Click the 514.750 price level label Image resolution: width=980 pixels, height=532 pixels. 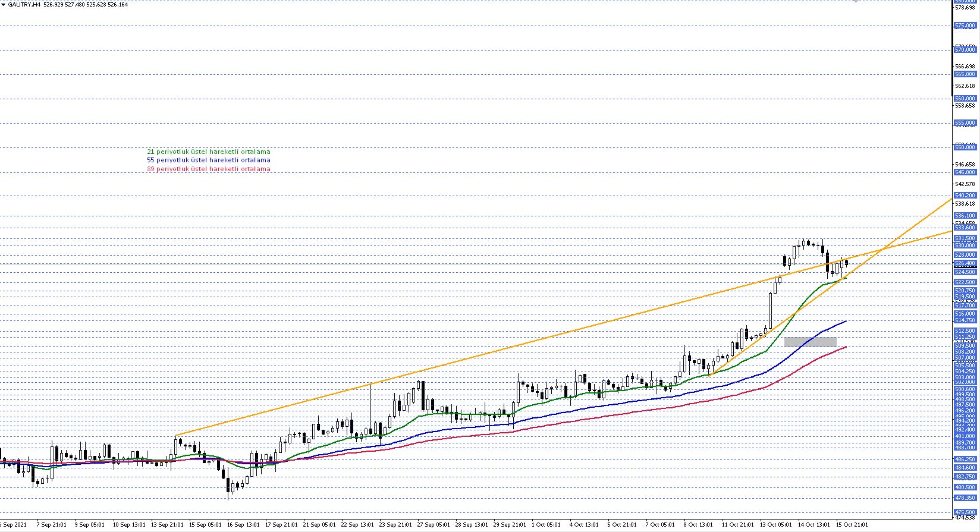tap(965, 320)
